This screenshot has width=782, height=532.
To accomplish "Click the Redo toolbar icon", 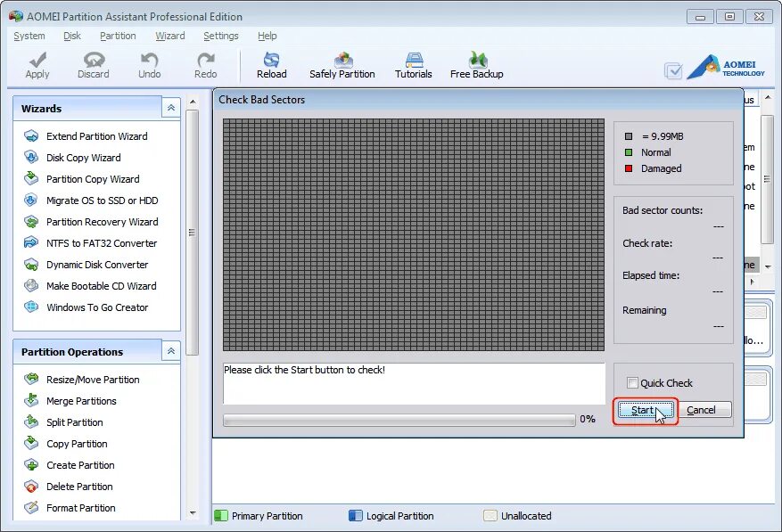I will [205, 65].
